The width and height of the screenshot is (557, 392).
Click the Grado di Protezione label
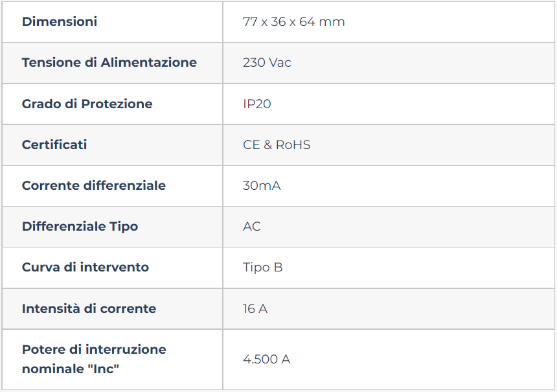pyautogui.click(x=87, y=104)
